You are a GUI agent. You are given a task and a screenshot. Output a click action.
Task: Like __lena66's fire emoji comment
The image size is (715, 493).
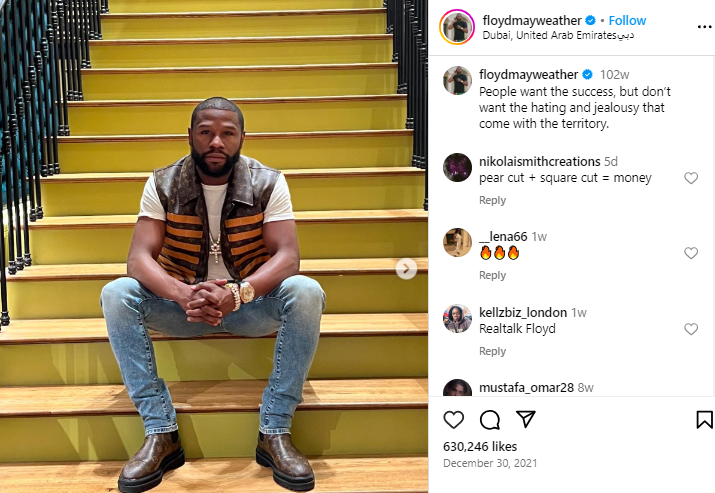pos(691,253)
